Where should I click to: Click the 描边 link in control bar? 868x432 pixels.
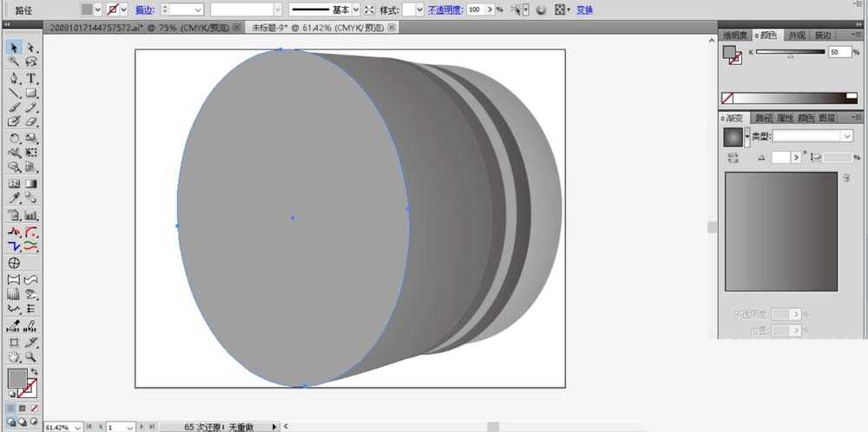pos(144,10)
